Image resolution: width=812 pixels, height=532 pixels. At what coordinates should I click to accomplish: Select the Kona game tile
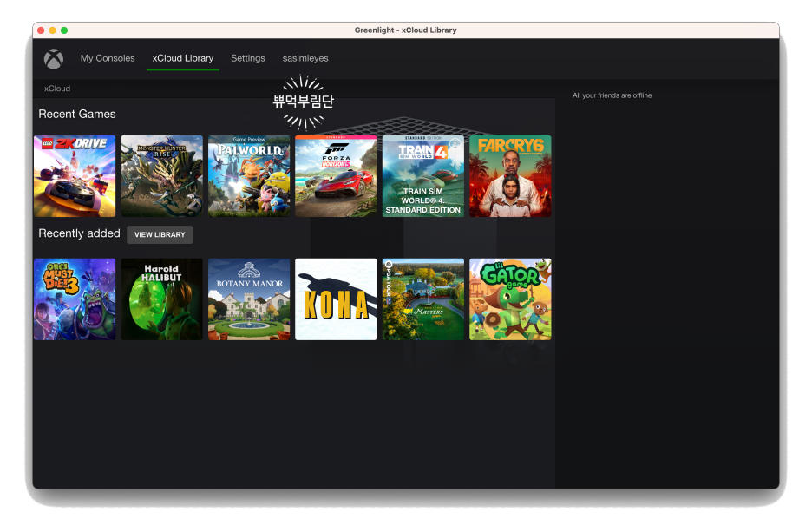pyautogui.click(x=336, y=299)
